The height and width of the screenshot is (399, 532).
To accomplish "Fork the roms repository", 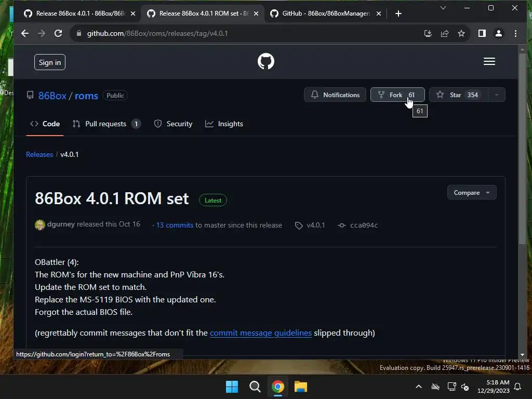I will coord(397,95).
